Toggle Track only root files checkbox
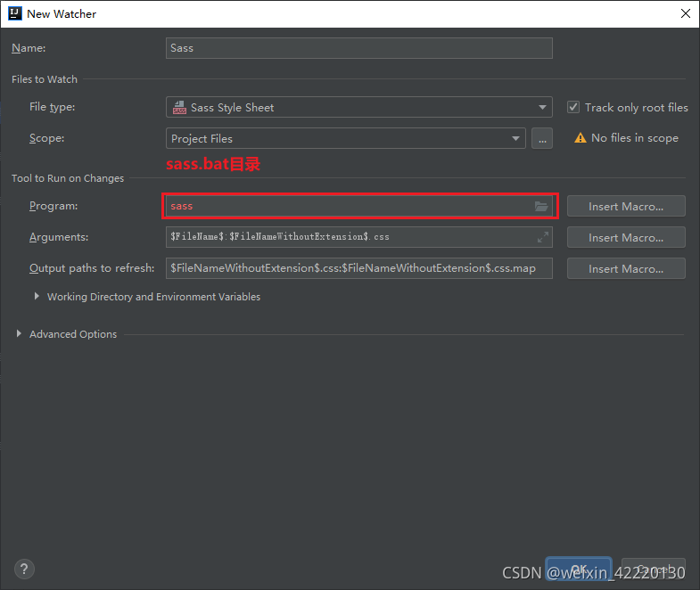 (573, 107)
